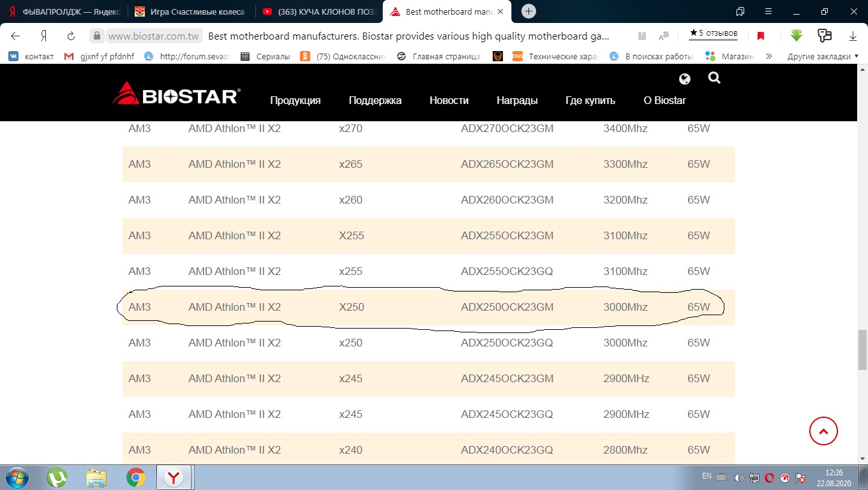
Task: Click the page translate icon
Action: click(x=664, y=36)
